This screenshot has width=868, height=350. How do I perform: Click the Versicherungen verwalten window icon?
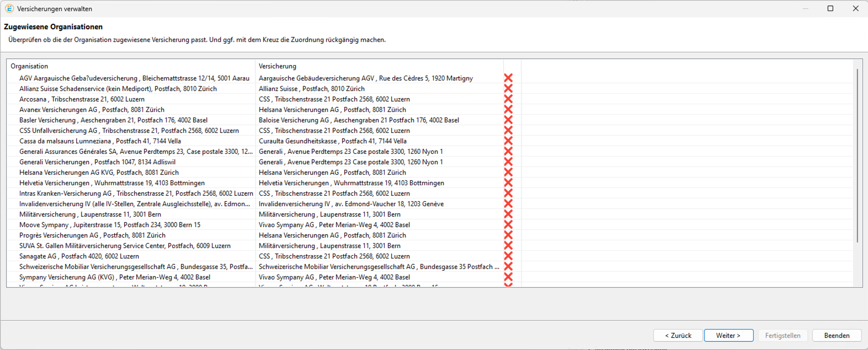[x=9, y=9]
